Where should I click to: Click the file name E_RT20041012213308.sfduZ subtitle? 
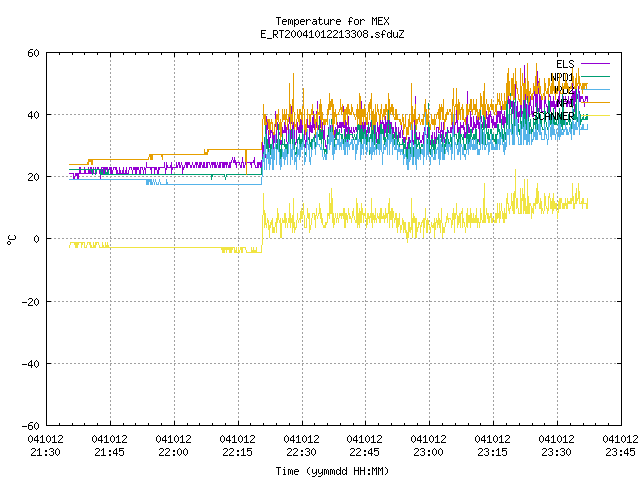coord(332,34)
